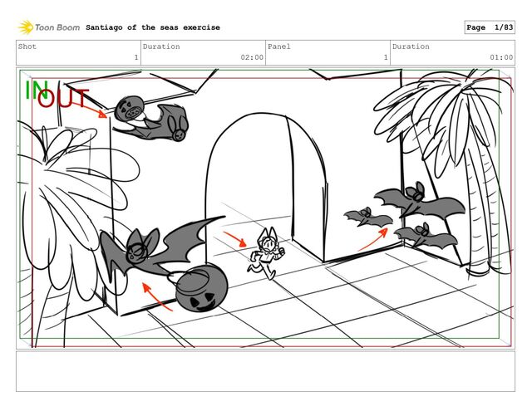Click the storyboard panel drawing
Image resolution: width=532 pixels, height=411 pixels.
pyautogui.click(x=265, y=208)
